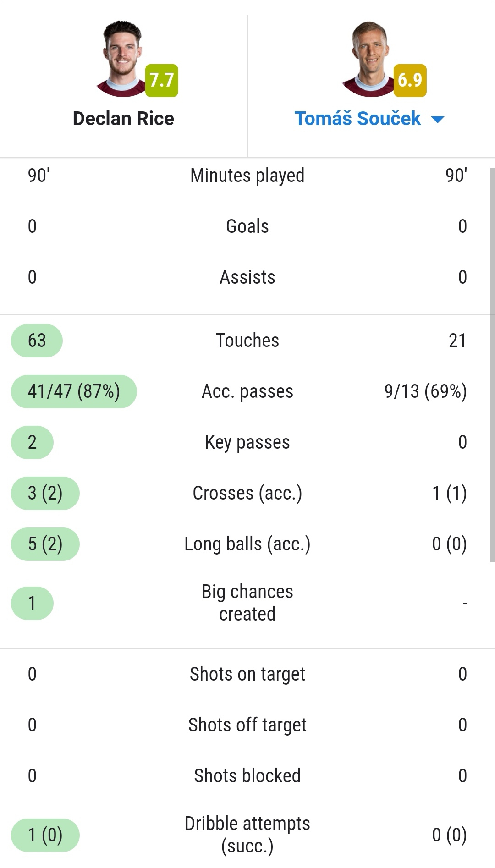Click the Key passes stat label
This screenshot has width=495, height=868.
(247, 443)
